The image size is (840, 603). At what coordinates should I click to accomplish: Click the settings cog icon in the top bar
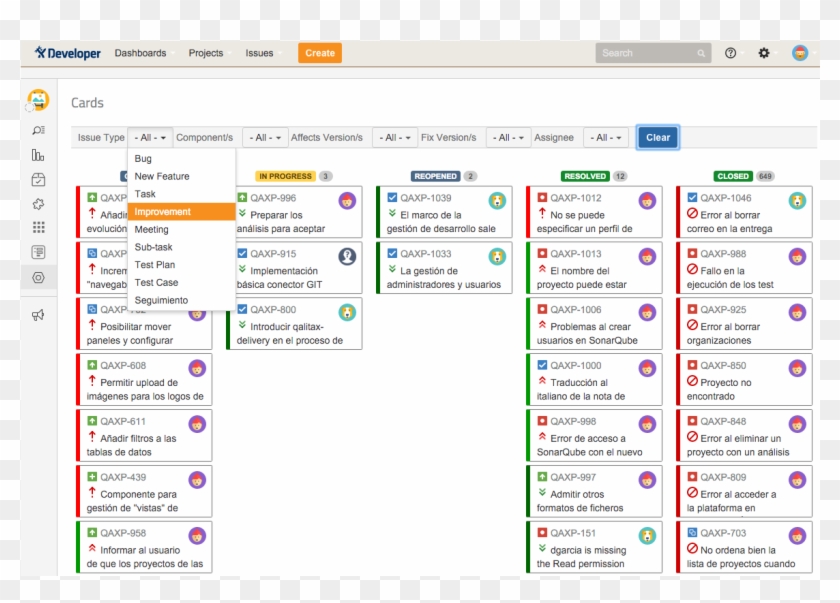tap(763, 53)
